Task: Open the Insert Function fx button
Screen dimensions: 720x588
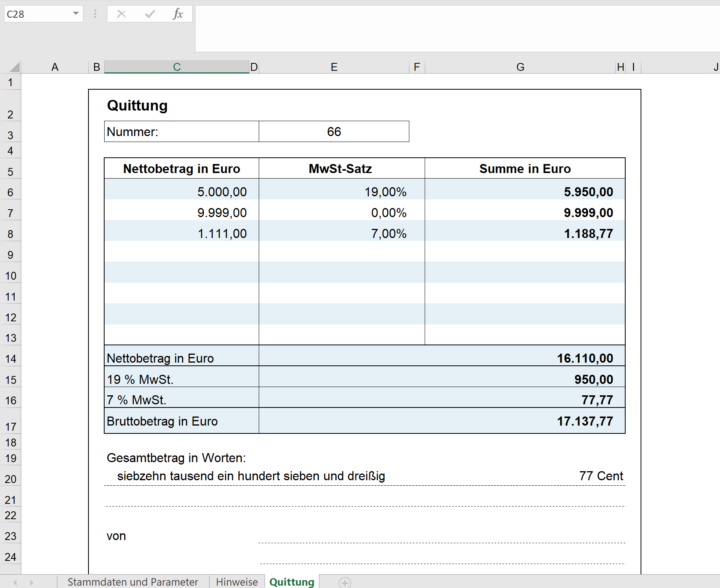Action: click(178, 14)
